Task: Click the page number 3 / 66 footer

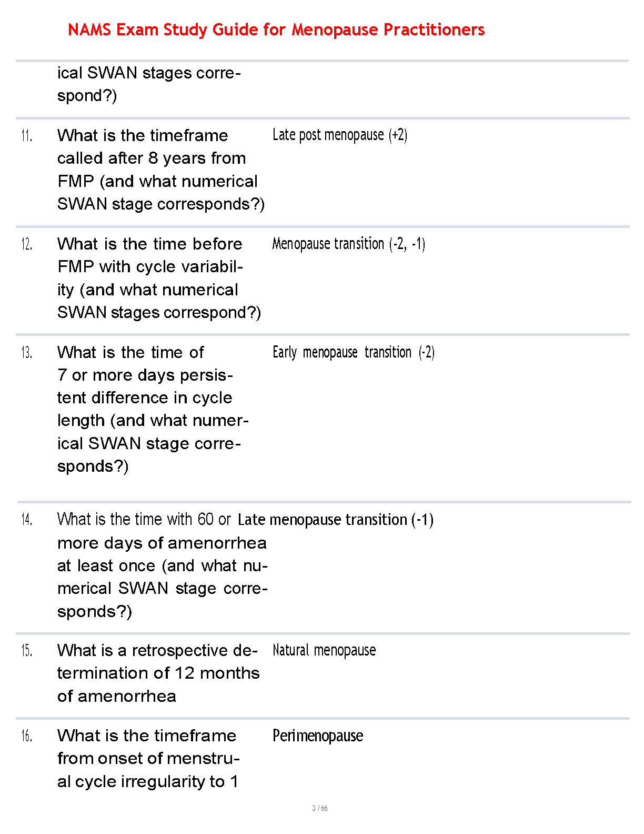Action: coord(320,808)
